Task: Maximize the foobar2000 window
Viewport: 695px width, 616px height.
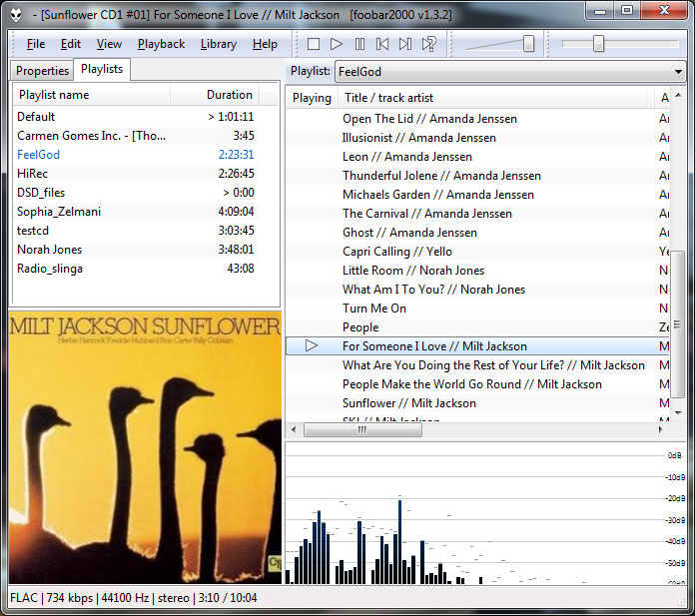Action: tap(627, 11)
